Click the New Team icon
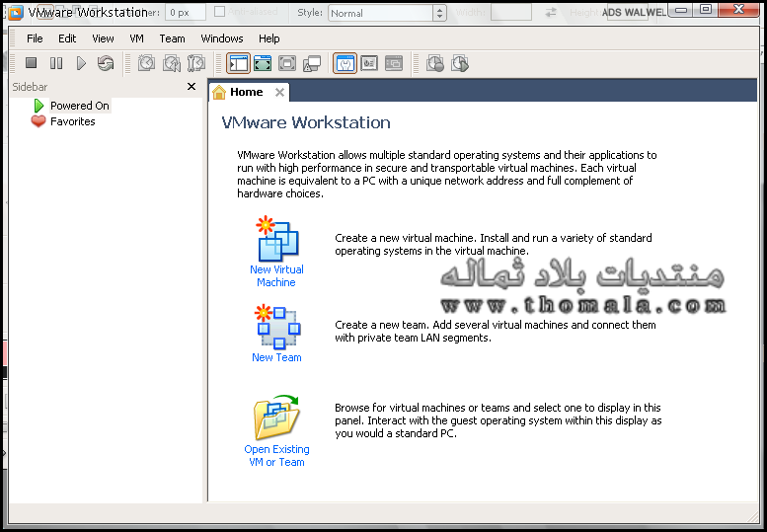 pos(277,327)
